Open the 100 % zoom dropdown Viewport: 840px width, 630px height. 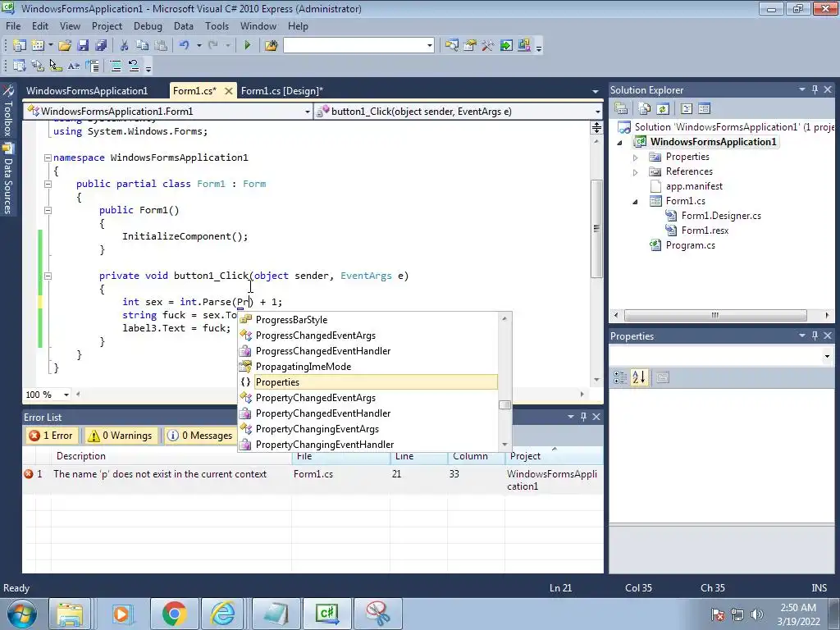66,395
